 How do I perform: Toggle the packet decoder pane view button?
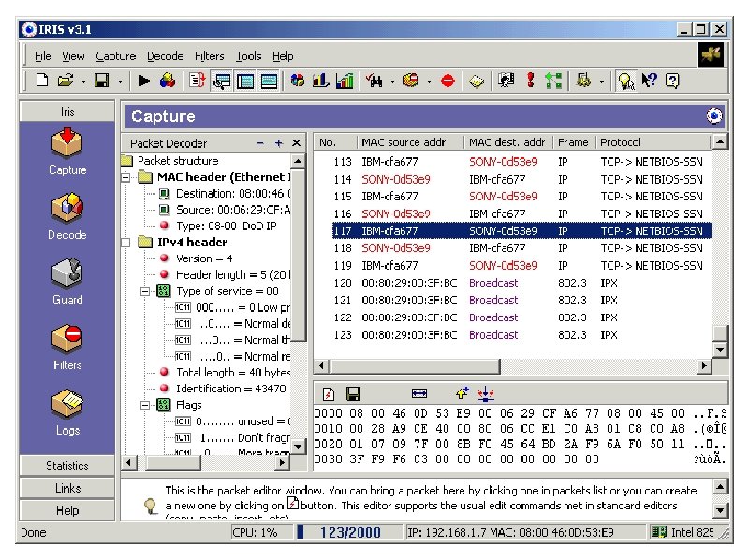(222, 81)
